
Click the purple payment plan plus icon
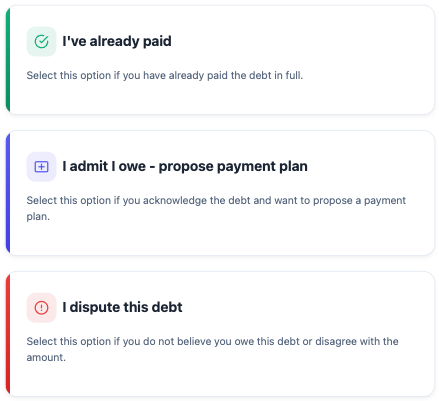[x=41, y=167]
